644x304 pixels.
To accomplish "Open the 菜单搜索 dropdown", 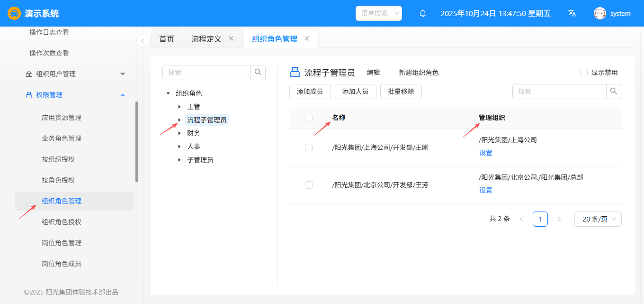I will point(379,13).
